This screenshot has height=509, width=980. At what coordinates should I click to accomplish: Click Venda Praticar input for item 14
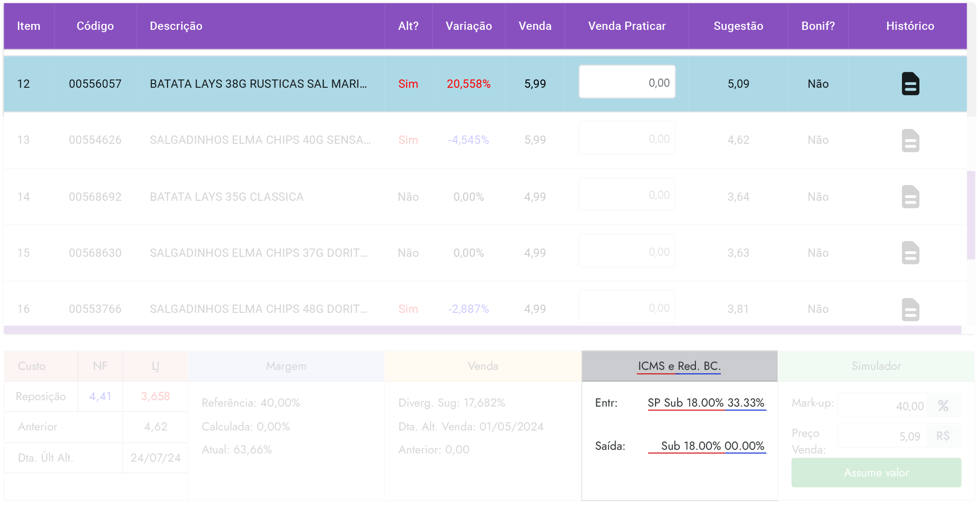tap(627, 195)
